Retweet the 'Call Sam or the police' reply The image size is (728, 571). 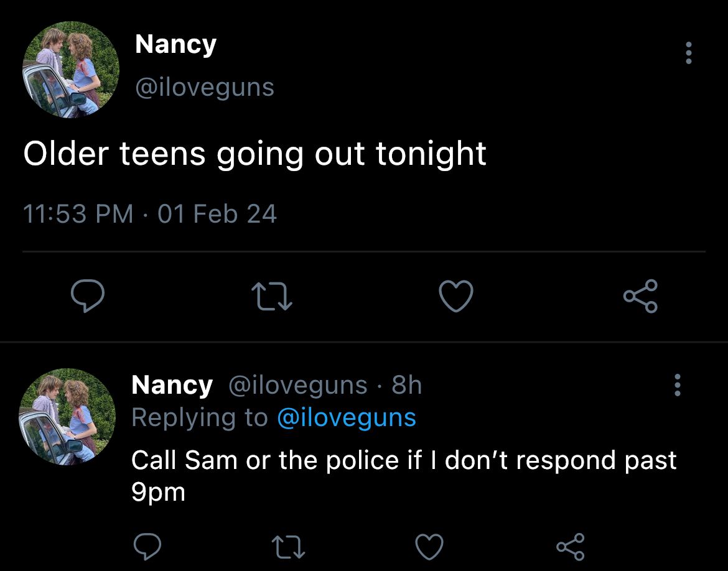pos(288,547)
